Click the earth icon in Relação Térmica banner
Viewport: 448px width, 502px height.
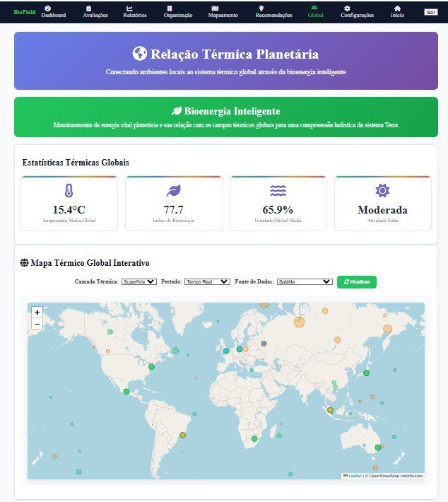click(140, 54)
